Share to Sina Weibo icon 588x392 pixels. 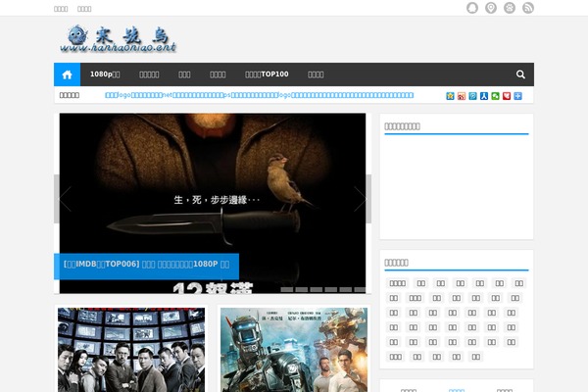[x=462, y=96]
